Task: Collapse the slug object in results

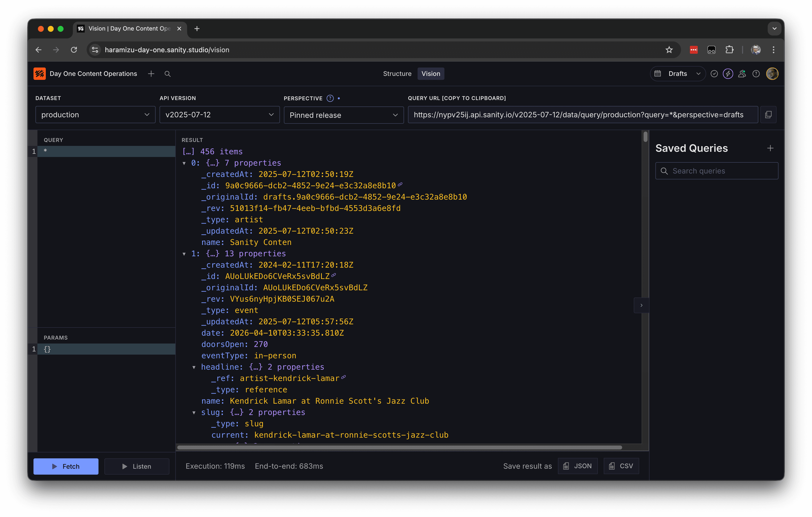Action: (194, 412)
